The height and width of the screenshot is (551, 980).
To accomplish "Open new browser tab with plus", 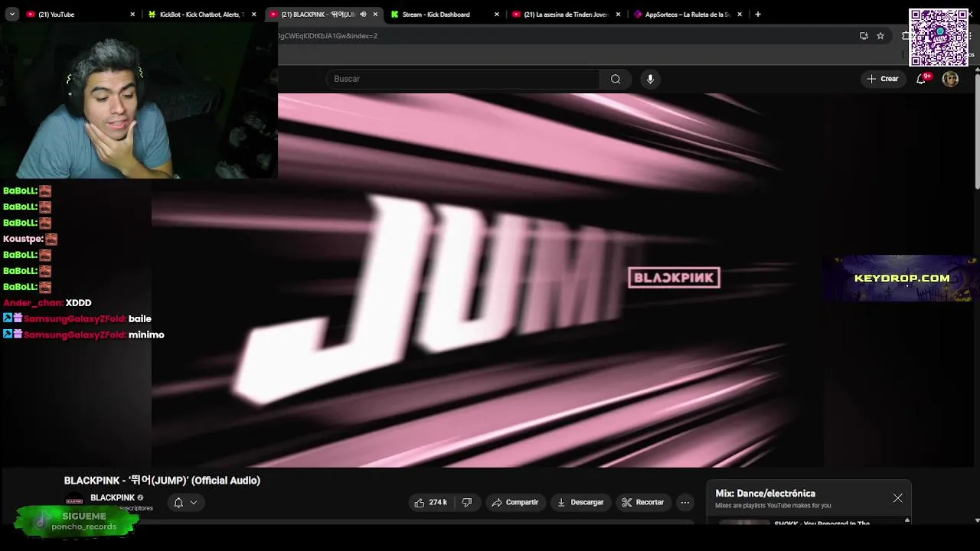I will click(x=758, y=14).
